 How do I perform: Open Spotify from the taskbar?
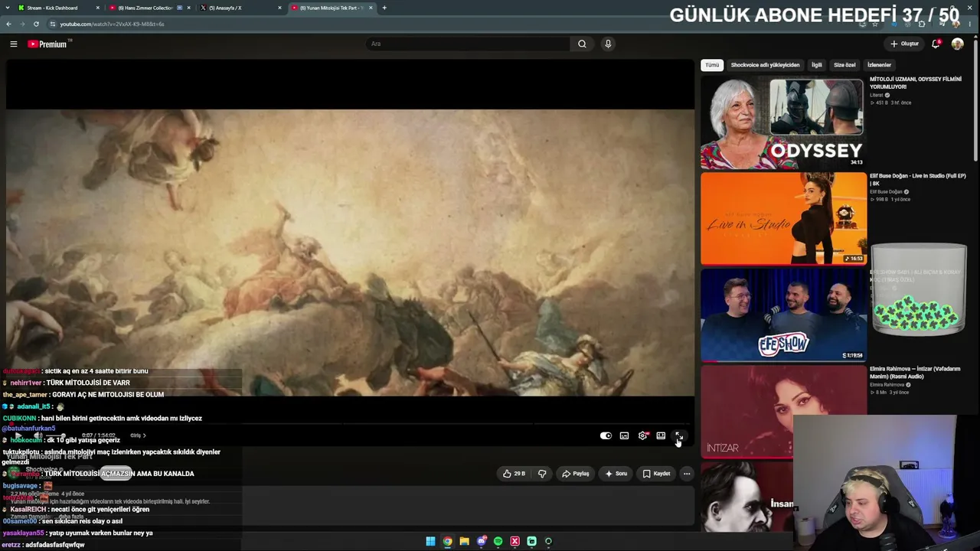pos(498,541)
